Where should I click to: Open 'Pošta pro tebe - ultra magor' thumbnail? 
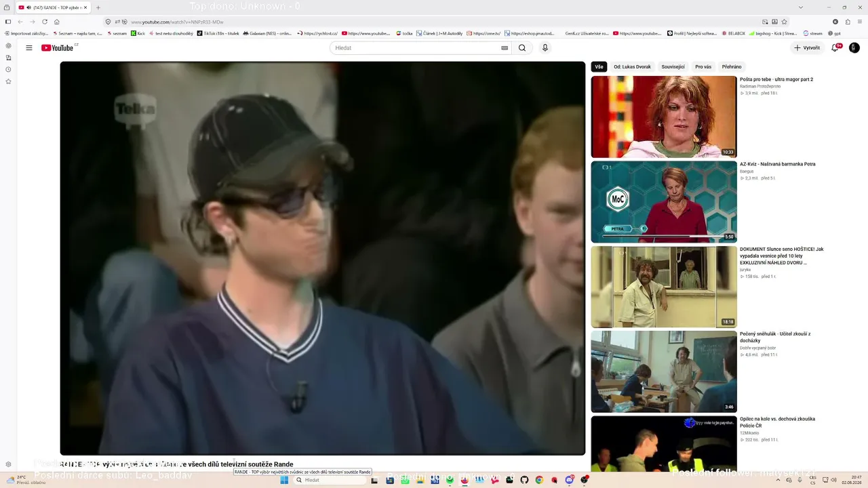pyautogui.click(x=664, y=117)
